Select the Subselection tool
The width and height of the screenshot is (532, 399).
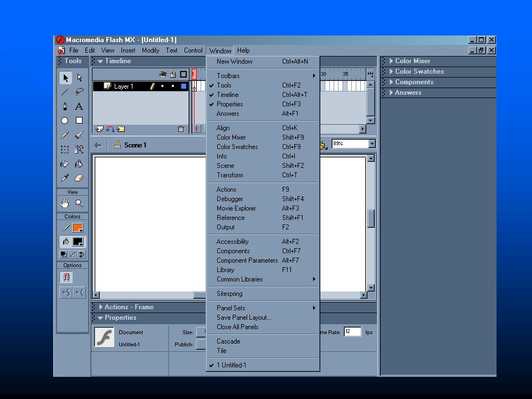coord(79,78)
